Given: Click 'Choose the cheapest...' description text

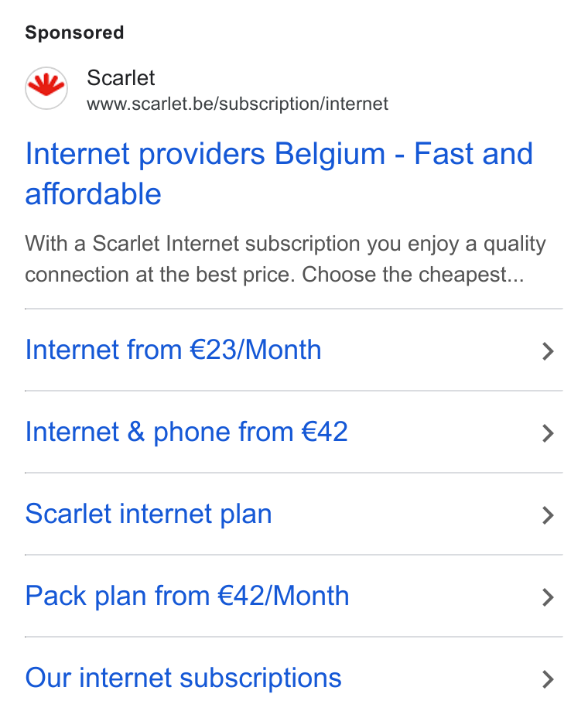Looking at the screenshot, I should tap(412, 275).
